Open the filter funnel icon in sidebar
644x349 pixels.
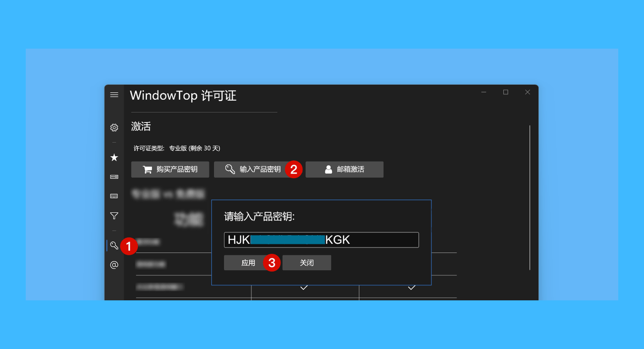tap(114, 216)
